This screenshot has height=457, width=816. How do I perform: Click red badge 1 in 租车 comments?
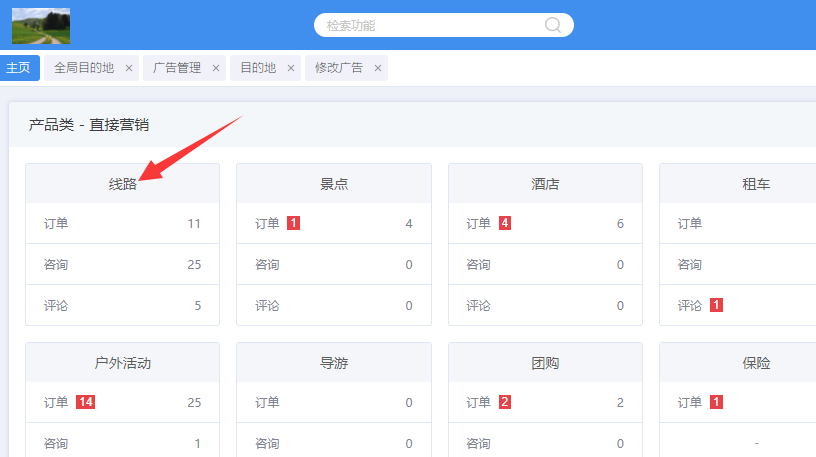(x=716, y=305)
